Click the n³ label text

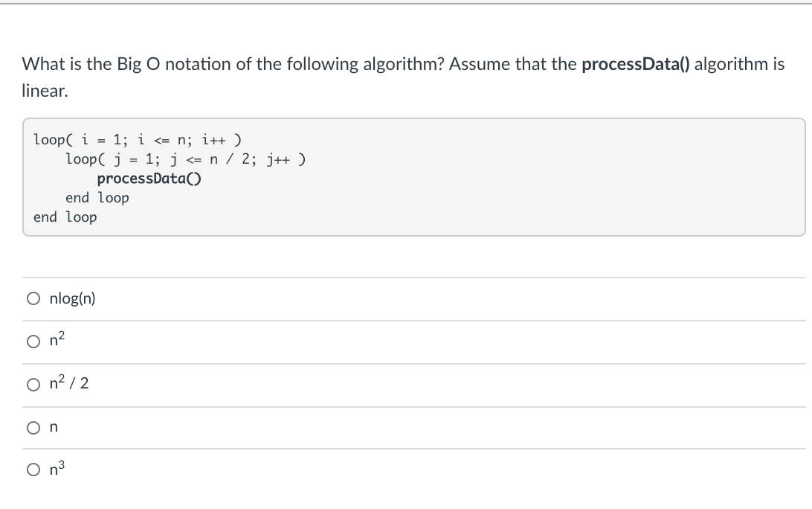(x=55, y=469)
